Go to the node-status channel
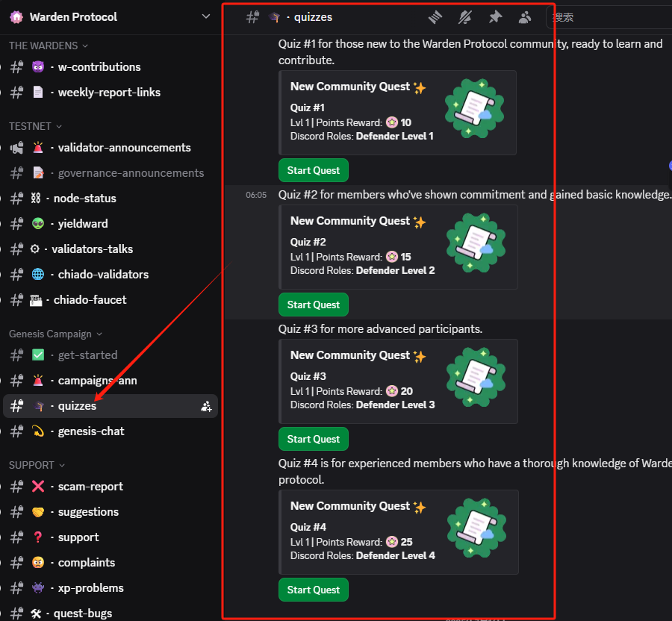This screenshot has width=672, height=621. [84, 199]
